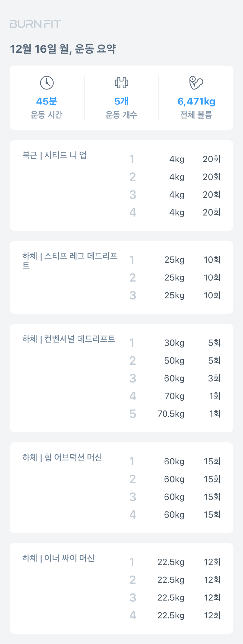243x644 pixels.
Task: Open the 복근 | 시티드 니 업 exercise
Action: tap(55, 155)
